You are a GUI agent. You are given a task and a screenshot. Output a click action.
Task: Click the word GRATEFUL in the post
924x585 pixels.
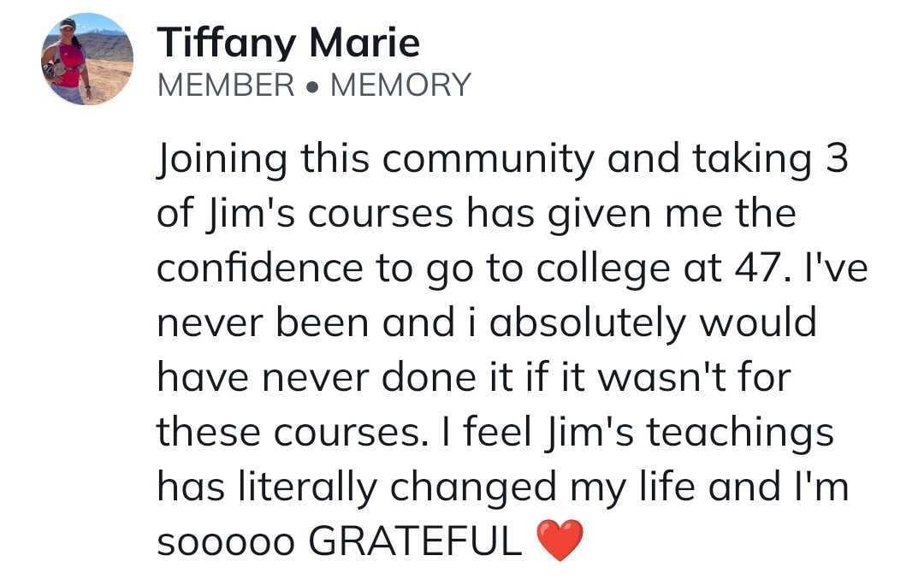(416, 541)
